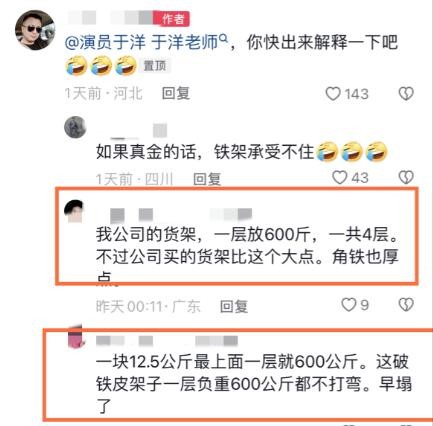The height and width of the screenshot is (426, 433).
Task: Open the @演员于洋 mention link
Action: pos(105,43)
